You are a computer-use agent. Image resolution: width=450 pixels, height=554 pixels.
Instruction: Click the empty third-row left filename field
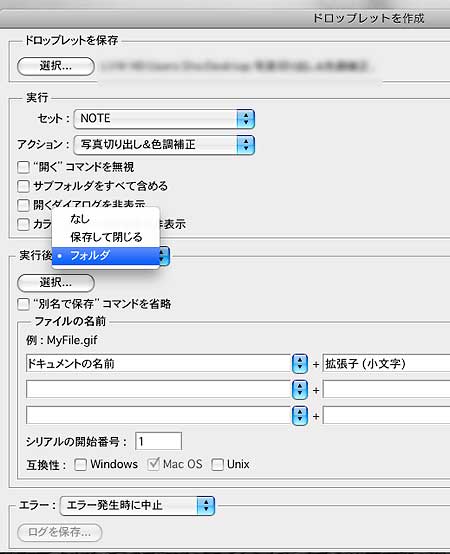pyautogui.click(x=159, y=416)
